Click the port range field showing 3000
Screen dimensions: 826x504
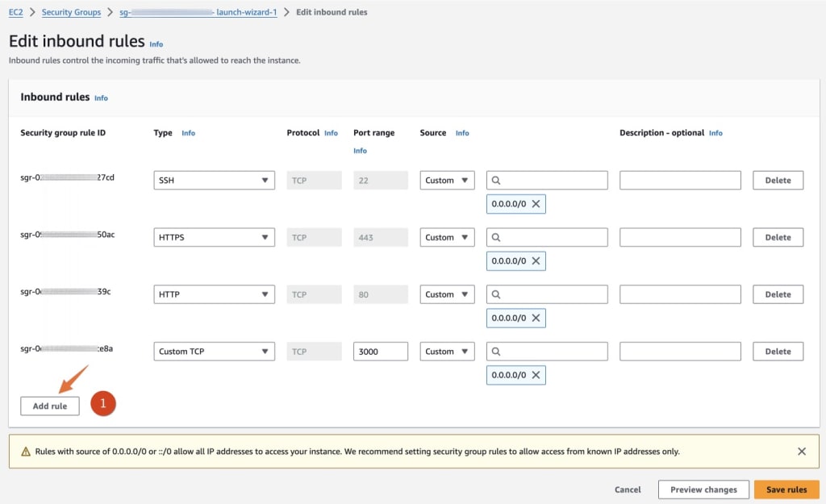(380, 351)
